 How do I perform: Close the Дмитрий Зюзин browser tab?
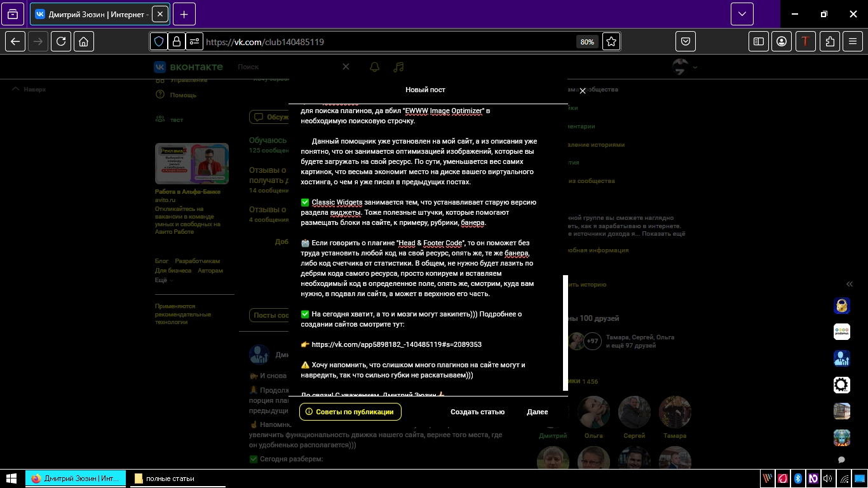[x=159, y=14]
